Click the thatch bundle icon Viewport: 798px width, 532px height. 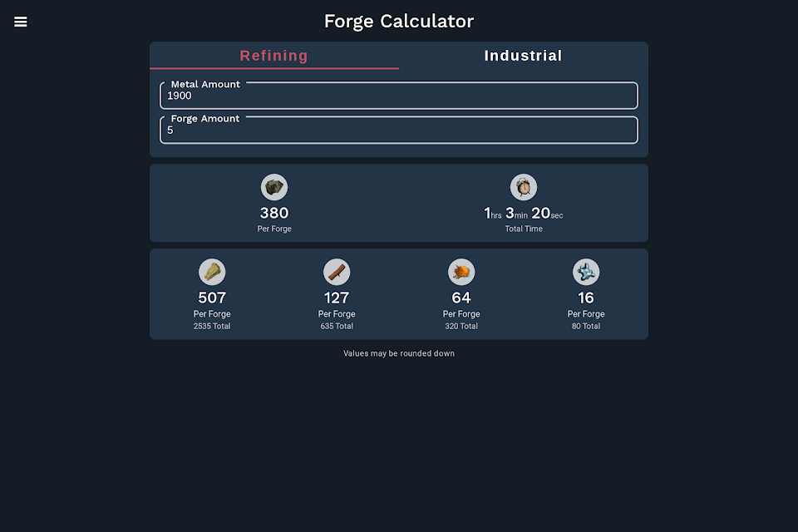pos(212,272)
